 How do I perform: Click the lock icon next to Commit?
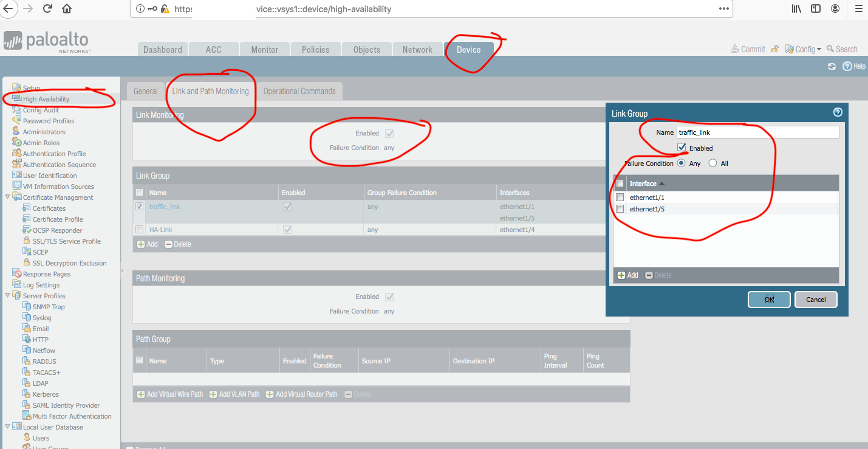(x=774, y=49)
